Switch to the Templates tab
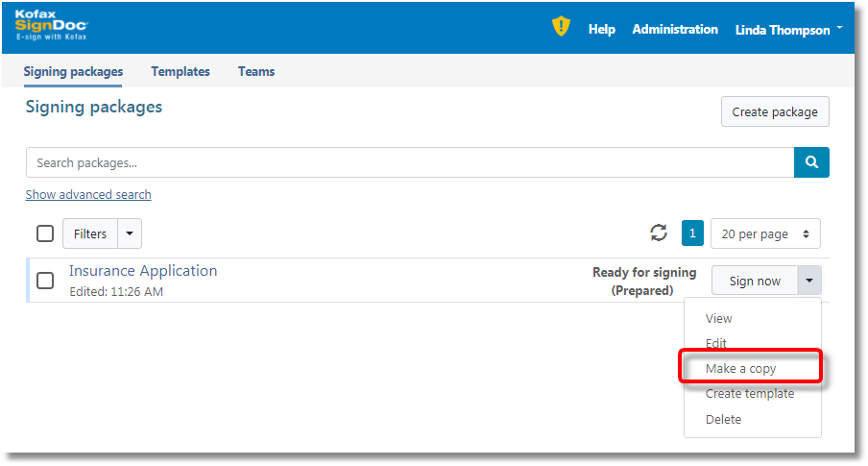 tap(181, 71)
